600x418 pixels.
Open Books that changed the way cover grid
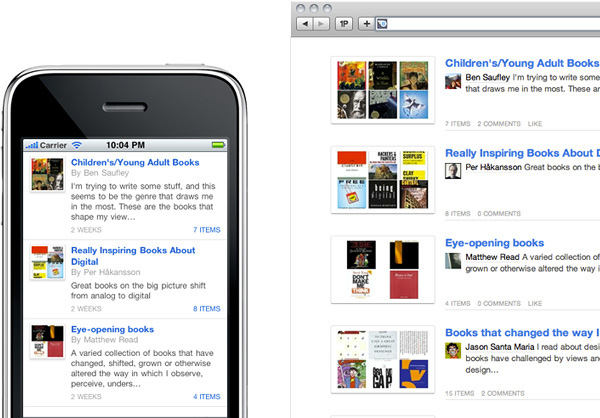click(x=383, y=359)
